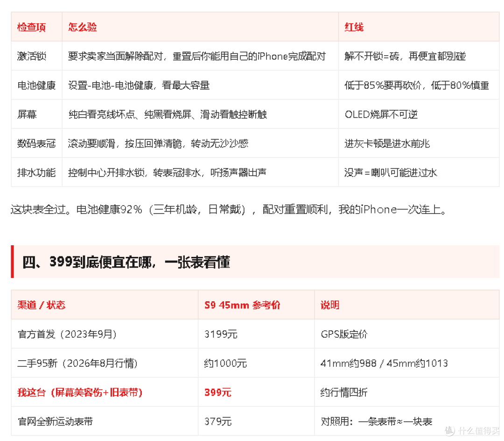Select the 数码表冠 row label
Image resolution: width=504 pixels, height=441 pixels.
point(36,143)
